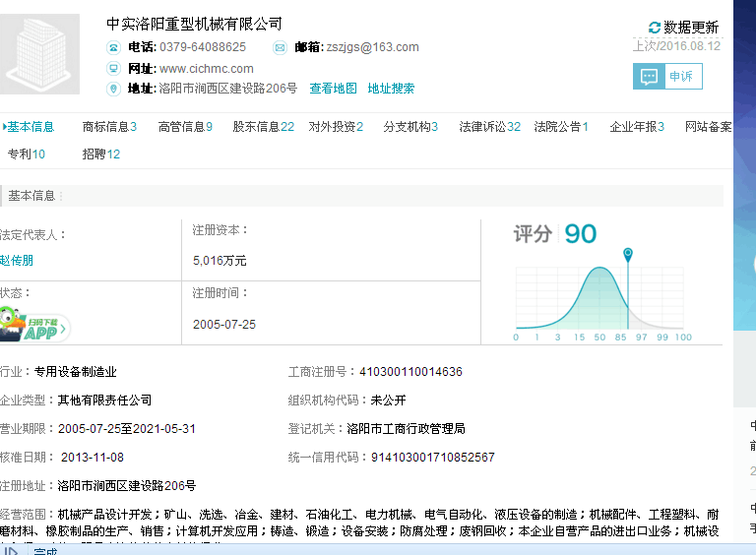Image resolution: width=756 pixels, height=555 pixels.
Task: Click the 地址搜索 link
Action: tap(391, 89)
